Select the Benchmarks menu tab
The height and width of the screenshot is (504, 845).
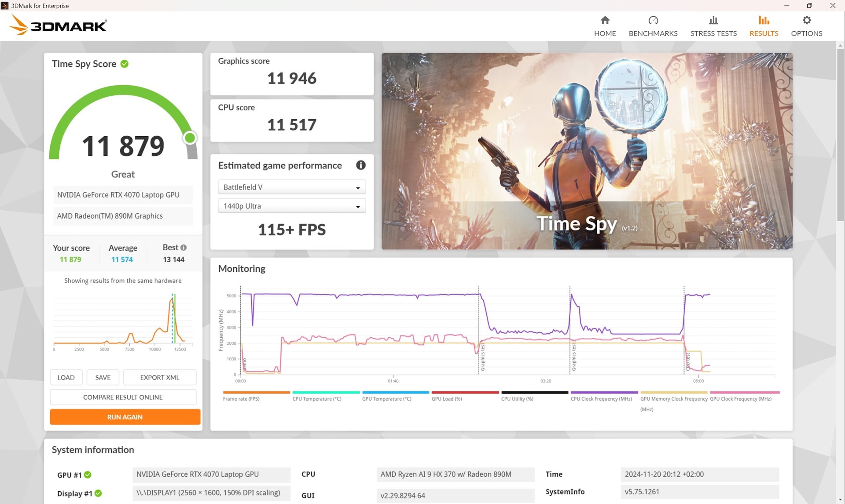(x=653, y=25)
